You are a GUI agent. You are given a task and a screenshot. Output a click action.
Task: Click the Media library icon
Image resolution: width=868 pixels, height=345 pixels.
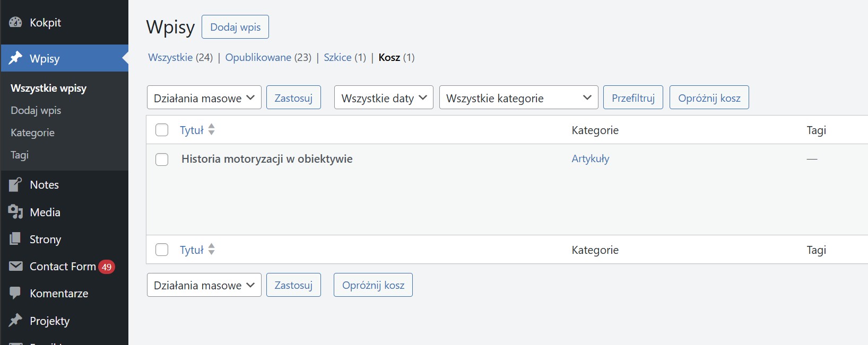point(15,212)
